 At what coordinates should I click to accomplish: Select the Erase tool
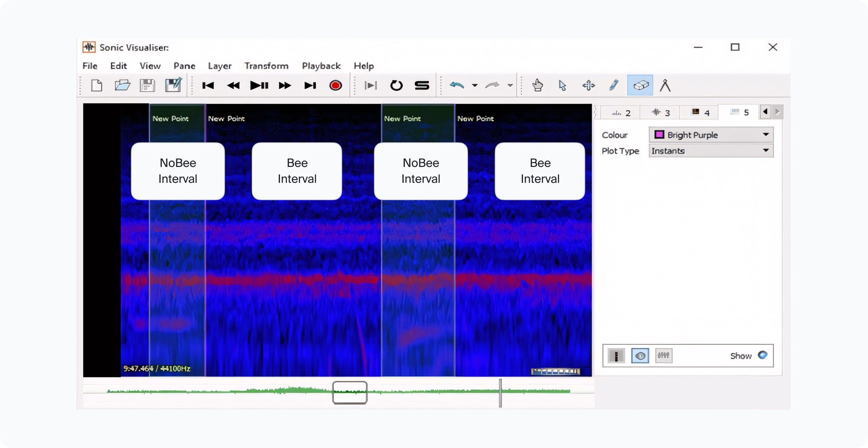(640, 86)
